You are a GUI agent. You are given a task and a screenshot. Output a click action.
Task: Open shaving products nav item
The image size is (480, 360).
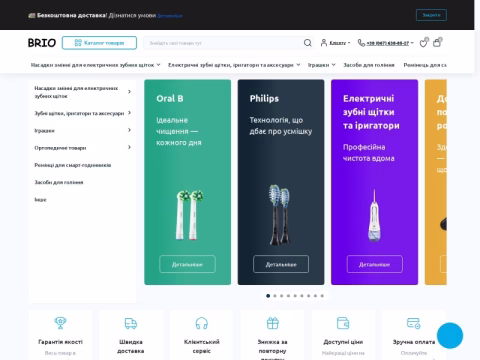(x=369, y=65)
